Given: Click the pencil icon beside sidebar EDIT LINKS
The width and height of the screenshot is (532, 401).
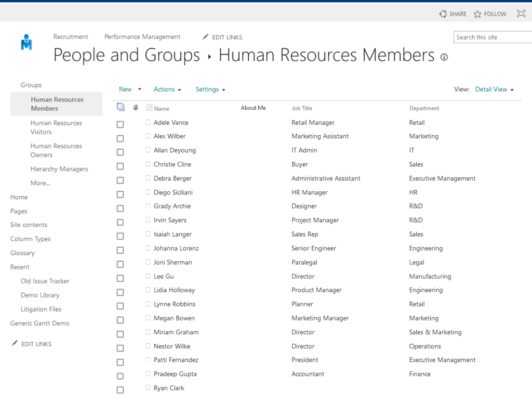Looking at the screenshot, I should [14, 343].
